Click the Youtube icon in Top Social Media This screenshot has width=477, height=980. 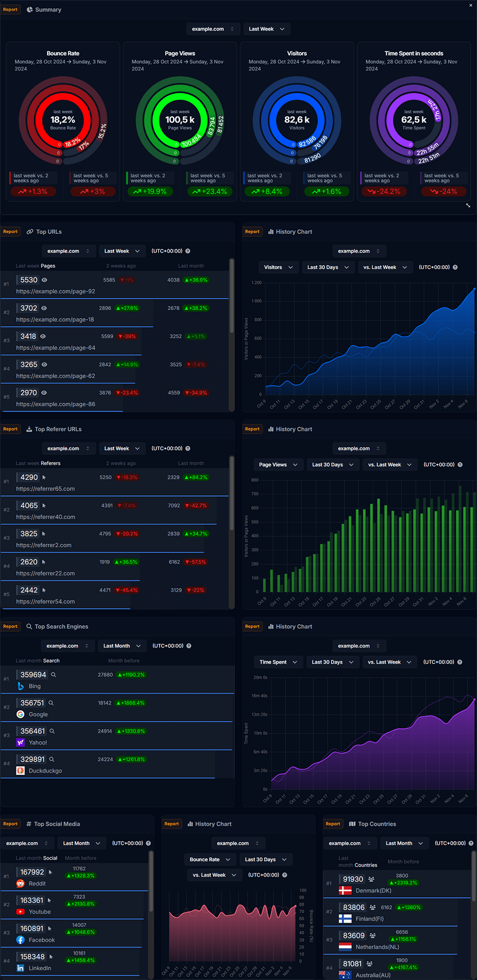click(x=21, y=912)
